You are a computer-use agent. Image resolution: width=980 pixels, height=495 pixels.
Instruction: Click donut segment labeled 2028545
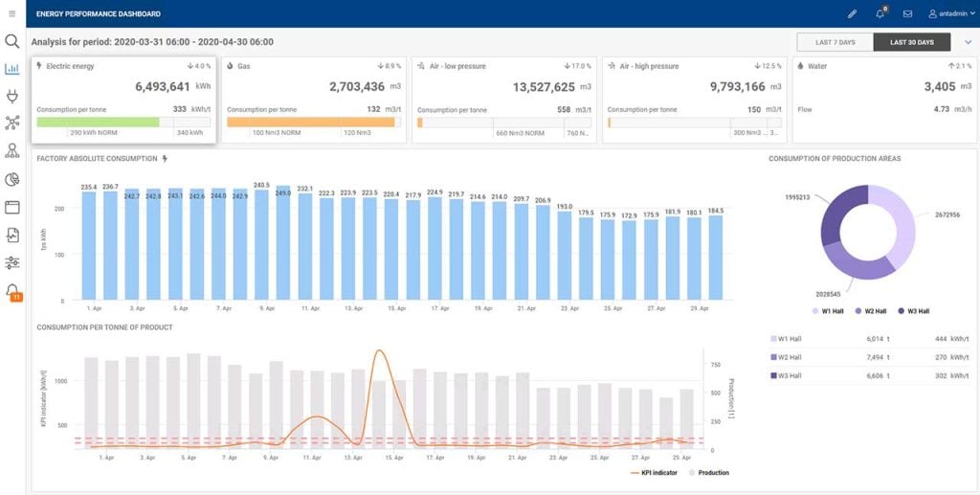pyautogui.click(x=857, y=265)
